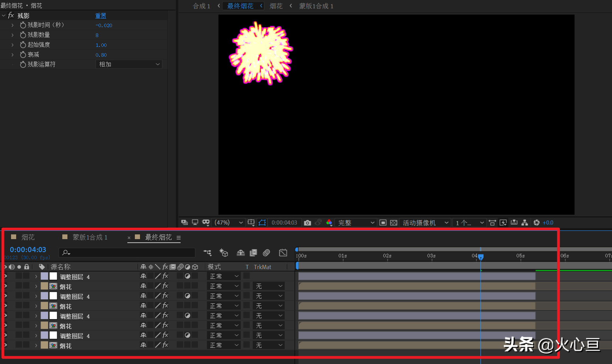
Task: Click the blue current-time indicator on ruler
Action: [481, 257]
